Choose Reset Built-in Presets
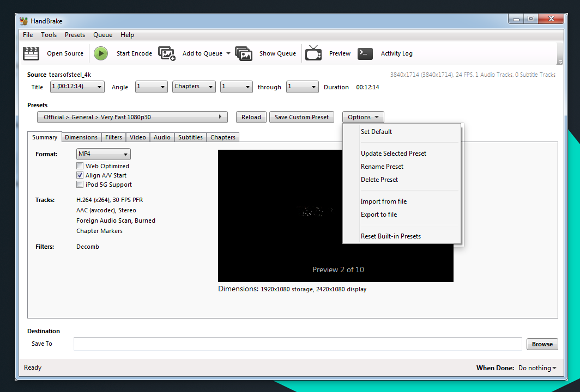 402,236
